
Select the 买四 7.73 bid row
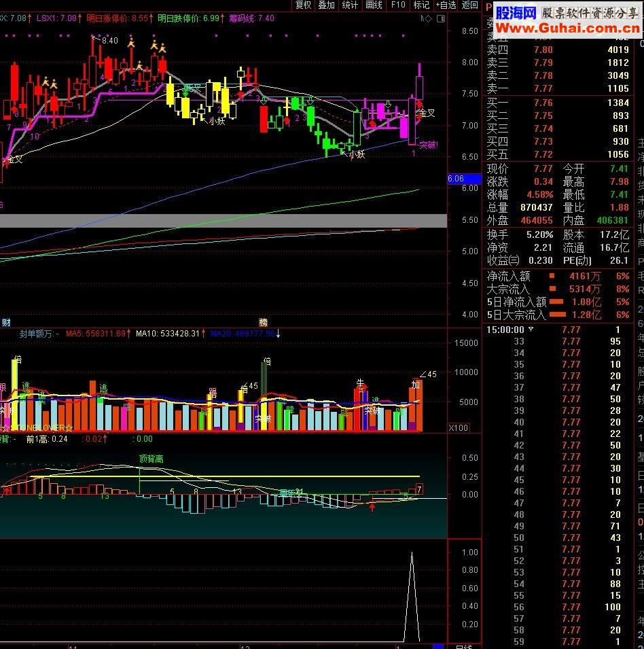coord(558,141)
